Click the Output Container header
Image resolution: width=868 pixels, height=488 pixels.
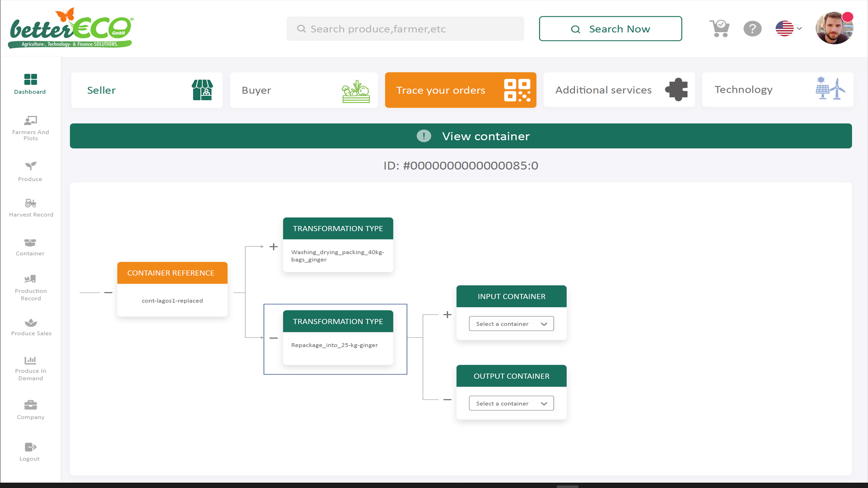[511, 376]
